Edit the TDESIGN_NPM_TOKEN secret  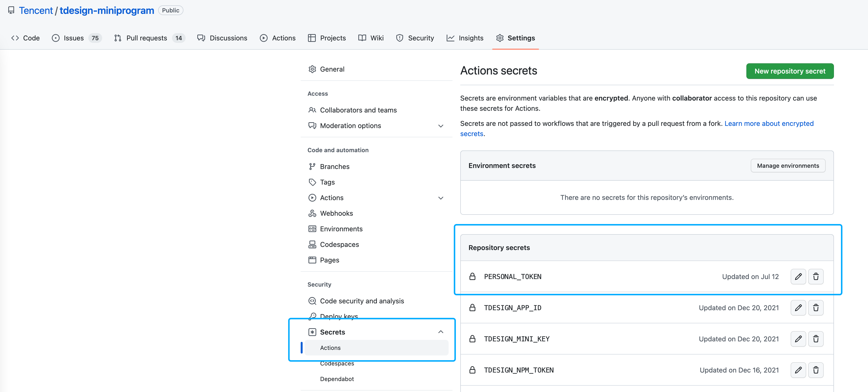pos(798,370)
